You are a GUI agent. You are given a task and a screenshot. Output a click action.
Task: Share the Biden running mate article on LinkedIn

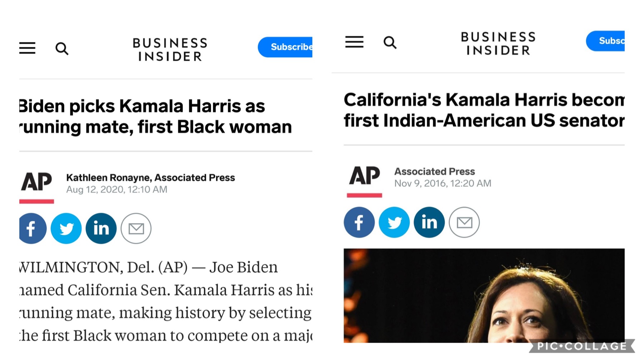[x=101, y=228]
